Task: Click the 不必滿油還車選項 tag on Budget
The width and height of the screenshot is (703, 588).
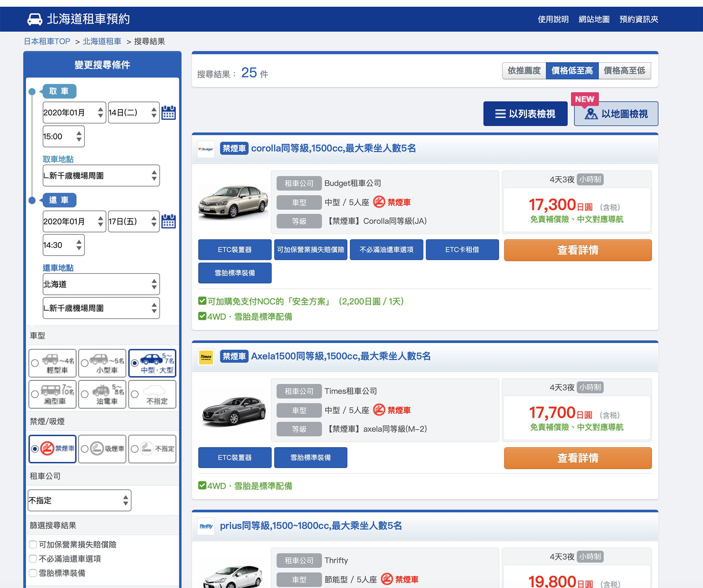Action: (x=387, y=250)
